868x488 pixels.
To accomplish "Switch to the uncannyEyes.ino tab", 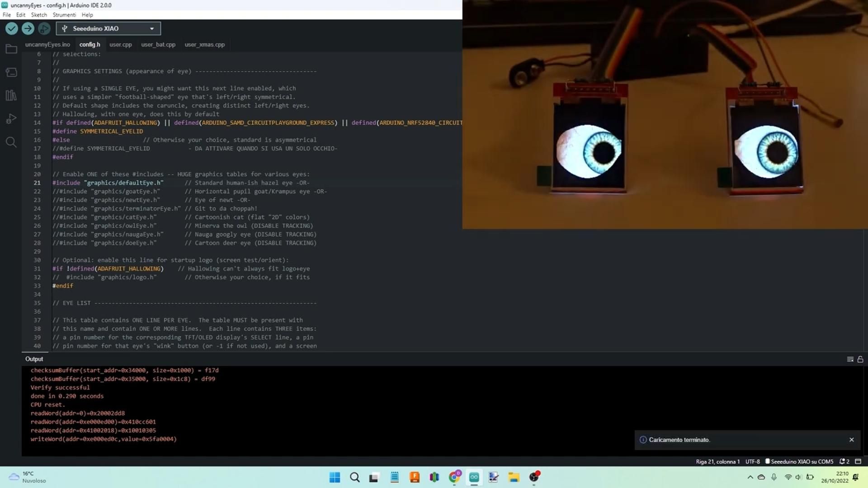I will coord(47,44).
